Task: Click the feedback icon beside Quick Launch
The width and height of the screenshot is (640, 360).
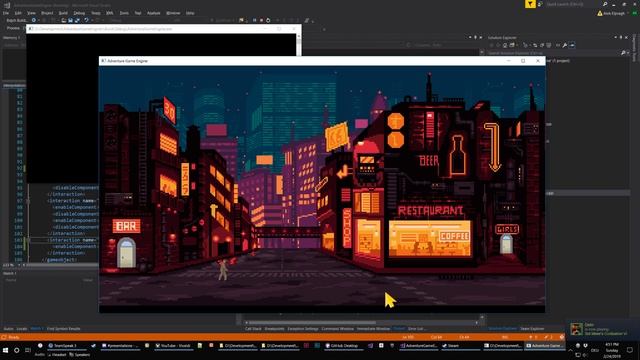Action: click(x=540, y=4)
